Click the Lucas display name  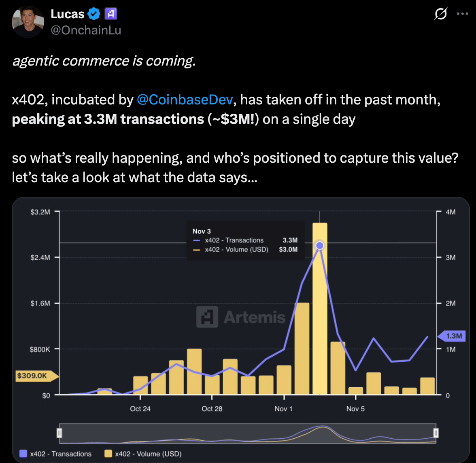[x=67, y=14]
